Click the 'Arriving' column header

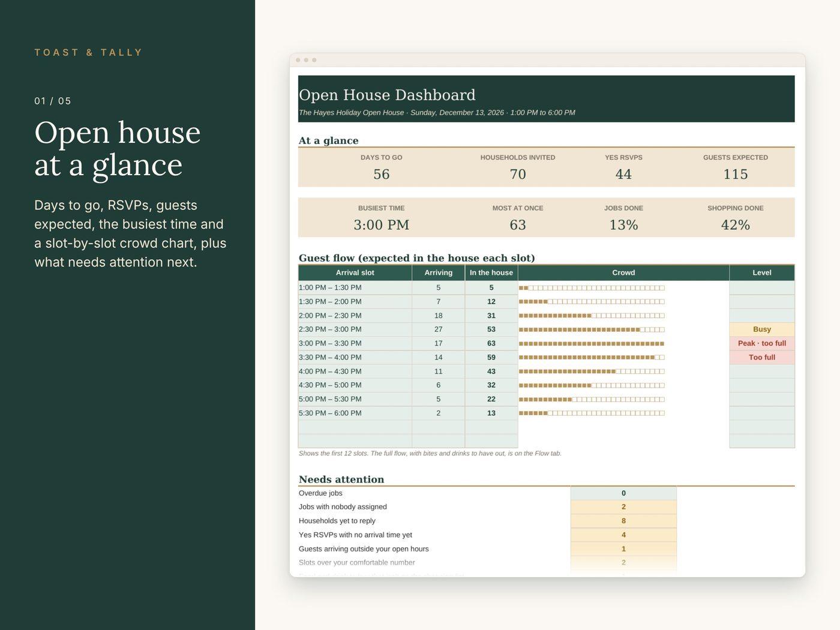(439, 273)
